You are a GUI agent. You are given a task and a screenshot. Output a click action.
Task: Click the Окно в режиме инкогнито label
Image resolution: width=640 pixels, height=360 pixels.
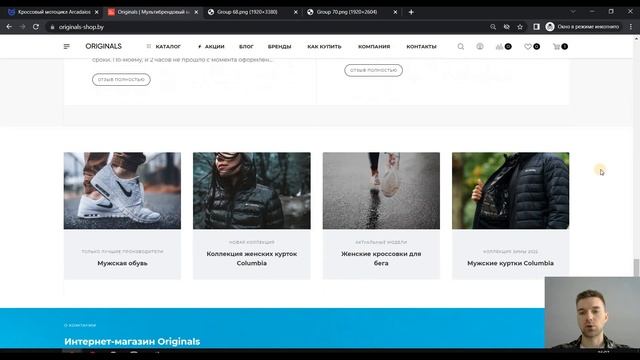[588, 27]
